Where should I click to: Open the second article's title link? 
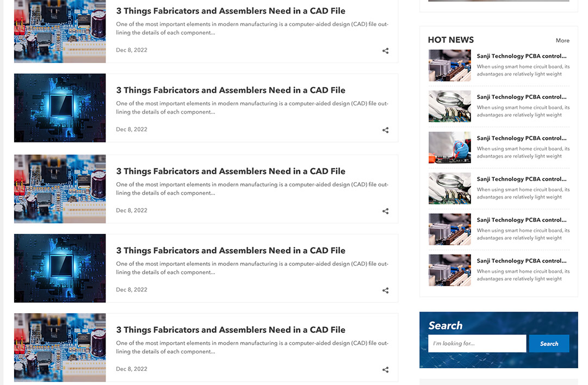pyautogui.click(x=231, y=90)
